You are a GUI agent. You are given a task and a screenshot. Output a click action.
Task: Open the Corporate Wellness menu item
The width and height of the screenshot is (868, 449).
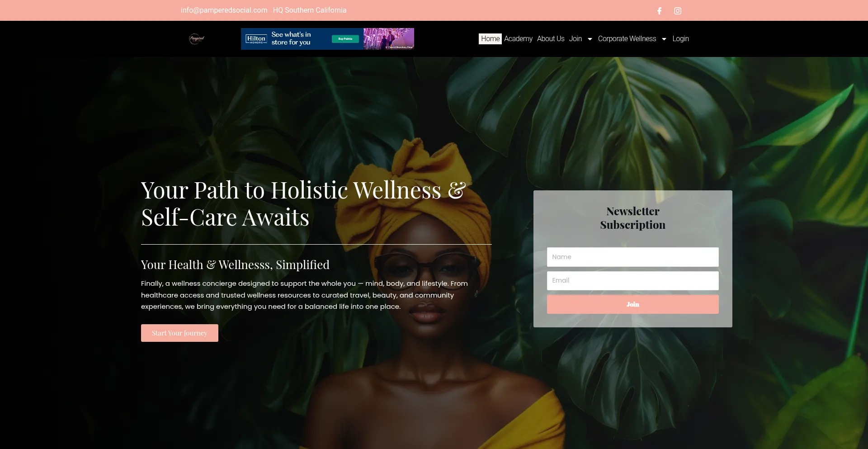tap(627, 39)
